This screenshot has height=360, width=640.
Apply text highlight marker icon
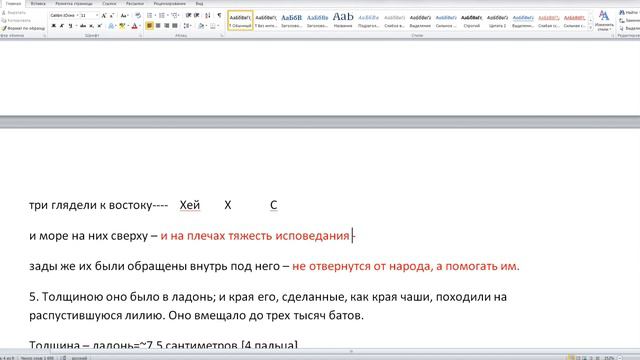[122, 26]
